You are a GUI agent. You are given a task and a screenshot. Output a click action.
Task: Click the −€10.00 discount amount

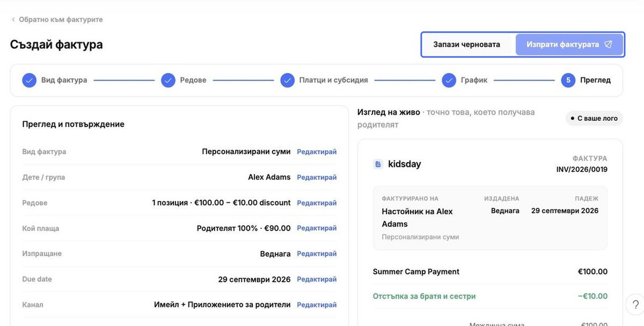pyautogui.click(x=592, y=296)
